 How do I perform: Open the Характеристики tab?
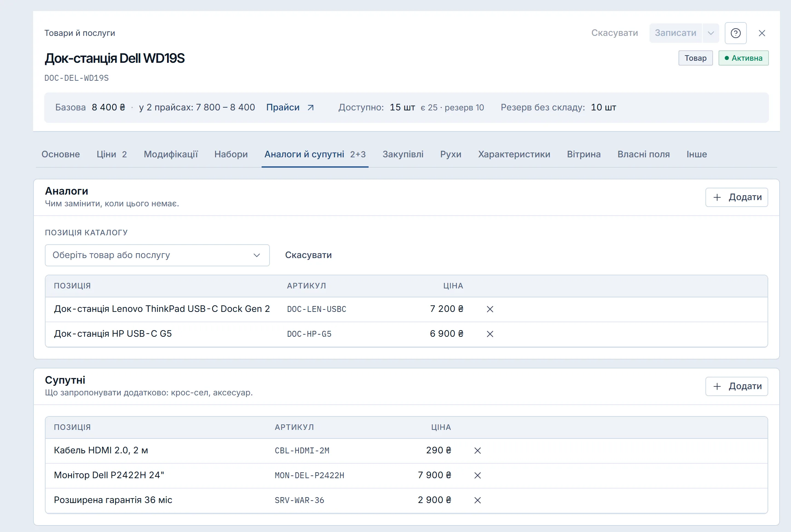514,154
